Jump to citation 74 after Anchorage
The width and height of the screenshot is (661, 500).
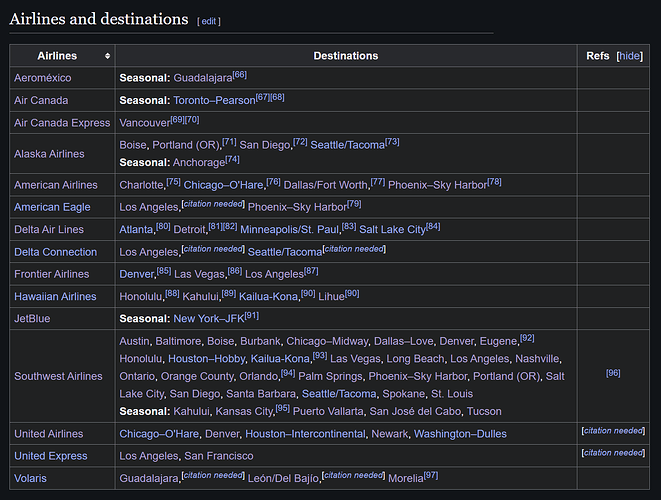[x=232, y=159]
